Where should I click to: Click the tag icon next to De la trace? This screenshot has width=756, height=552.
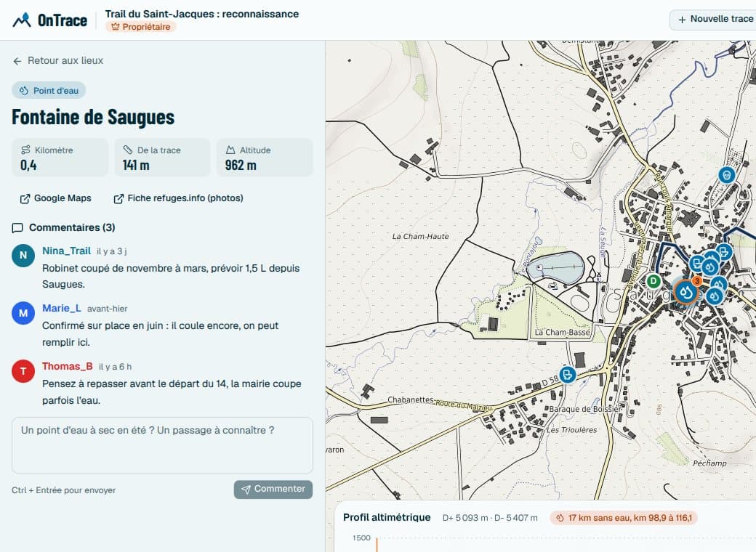click(128, 150)
